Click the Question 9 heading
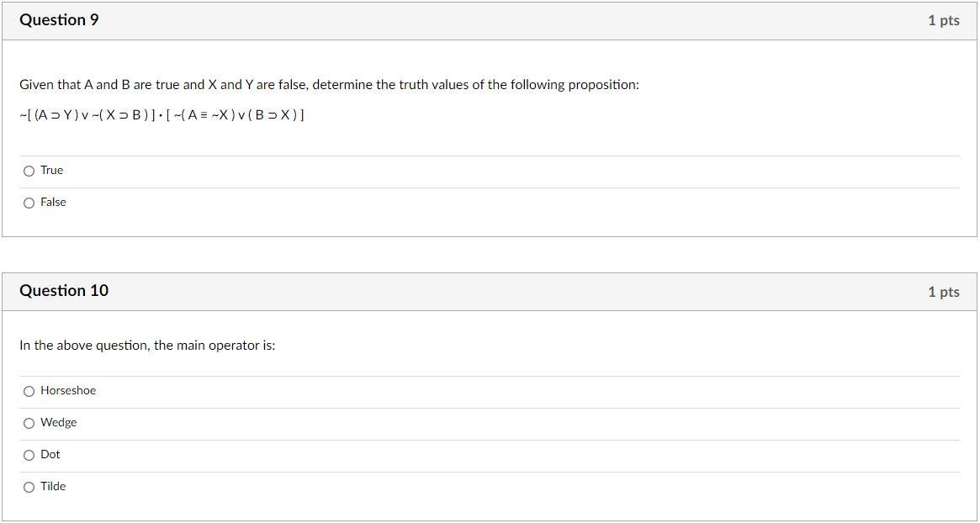This screenshot has width=980, height=523. point(60,20)
